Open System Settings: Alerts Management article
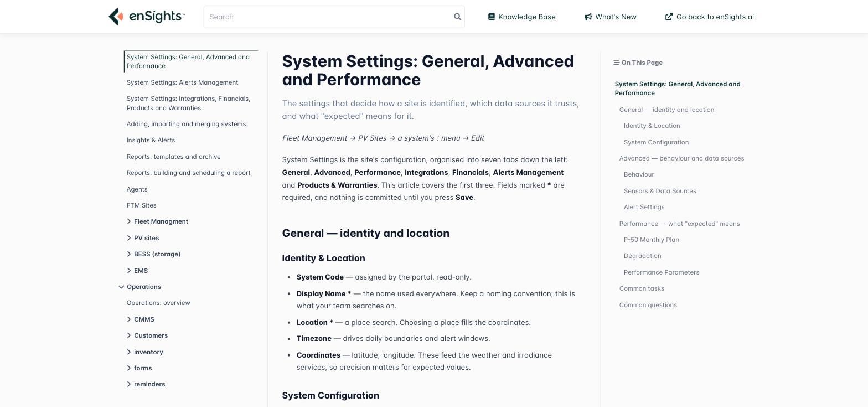The width and height of the screenshot is (868, 408). [x=182, y=82]
